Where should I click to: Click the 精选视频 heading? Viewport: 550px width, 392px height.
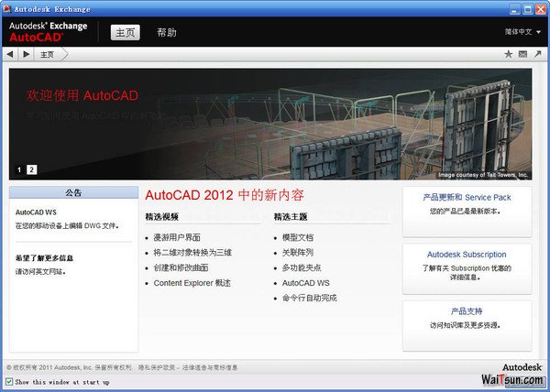(162, 217)
